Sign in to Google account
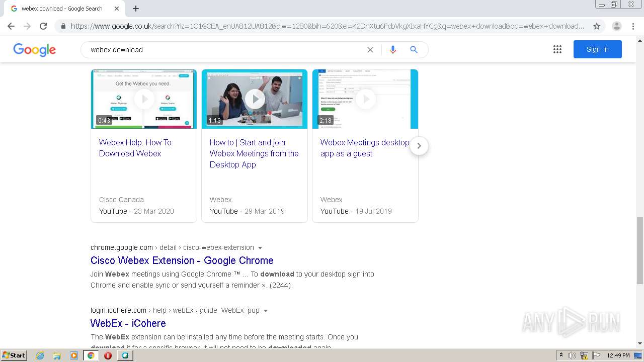The height and width of the screenshot is (362, 644). tap(598, 49)
